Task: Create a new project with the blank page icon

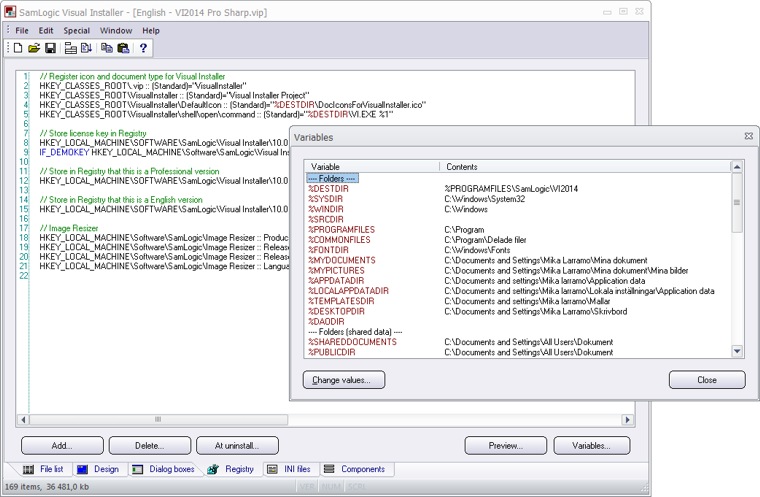Action: coord(18,48)
